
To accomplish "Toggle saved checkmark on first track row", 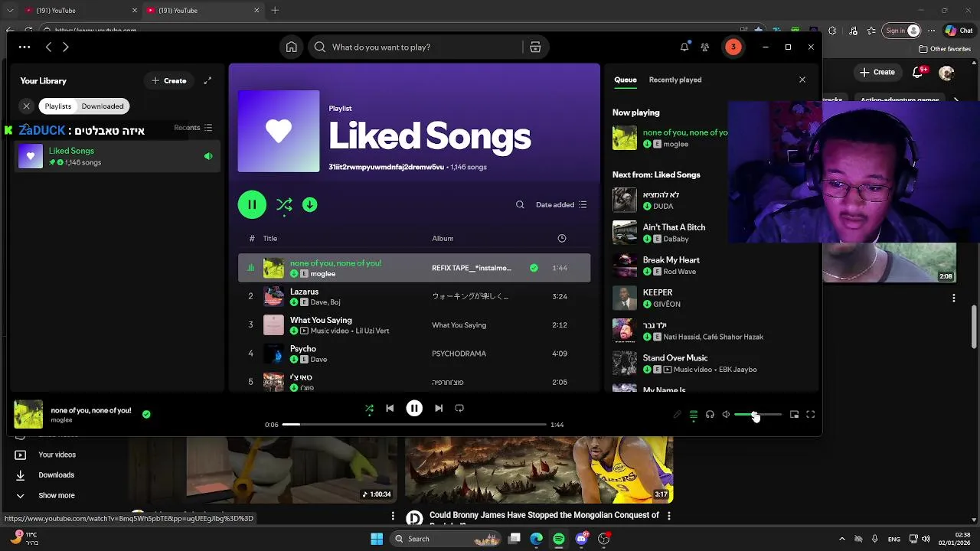I will [534, 268].
